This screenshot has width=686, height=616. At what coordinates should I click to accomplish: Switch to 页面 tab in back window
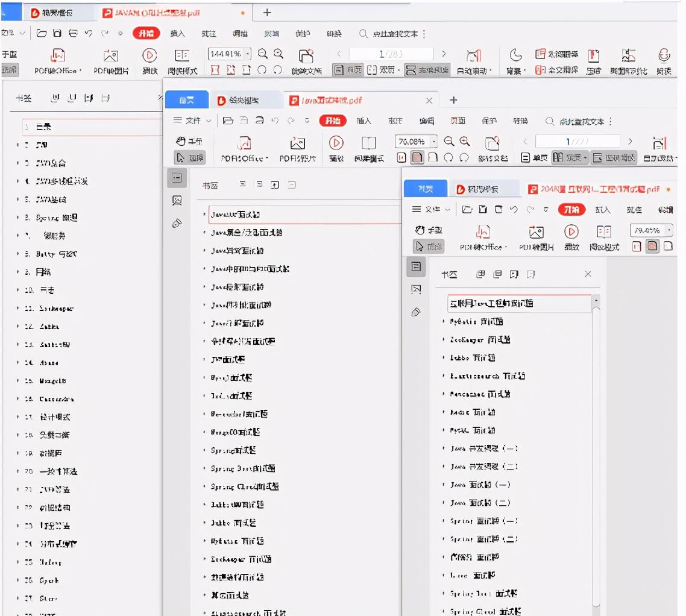tap(271, 33)
